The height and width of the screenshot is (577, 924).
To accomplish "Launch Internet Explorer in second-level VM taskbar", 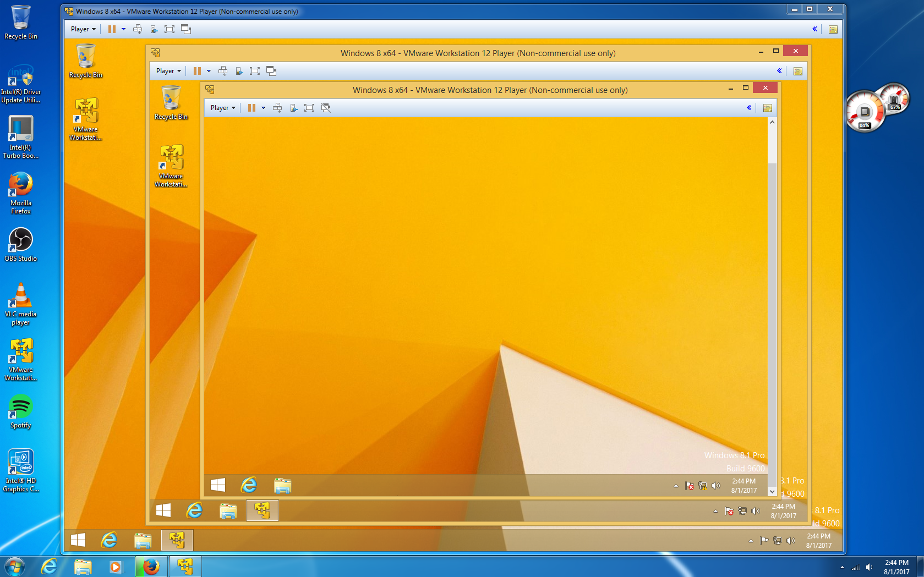I will point(195,510).
